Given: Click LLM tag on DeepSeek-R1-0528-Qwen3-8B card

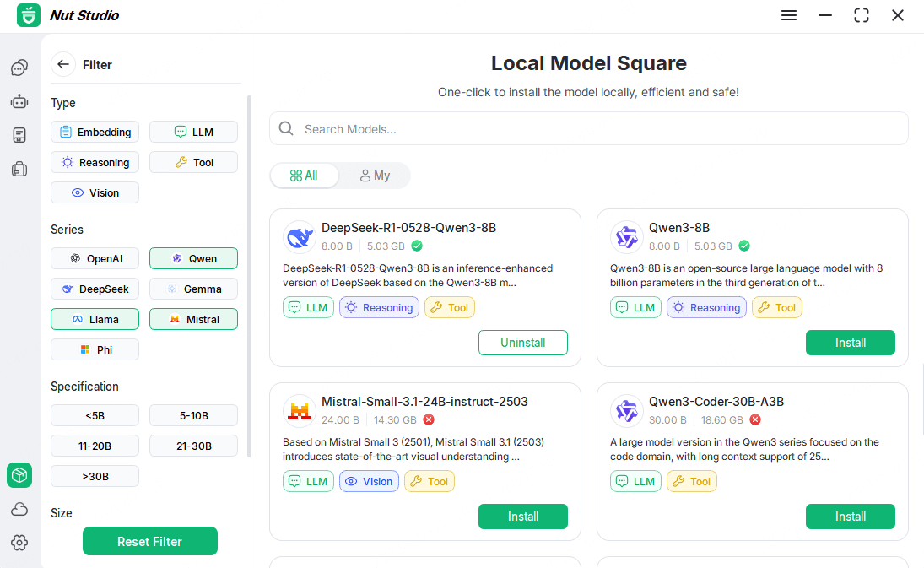Looking at the screenshot, I should coord(308,307).
